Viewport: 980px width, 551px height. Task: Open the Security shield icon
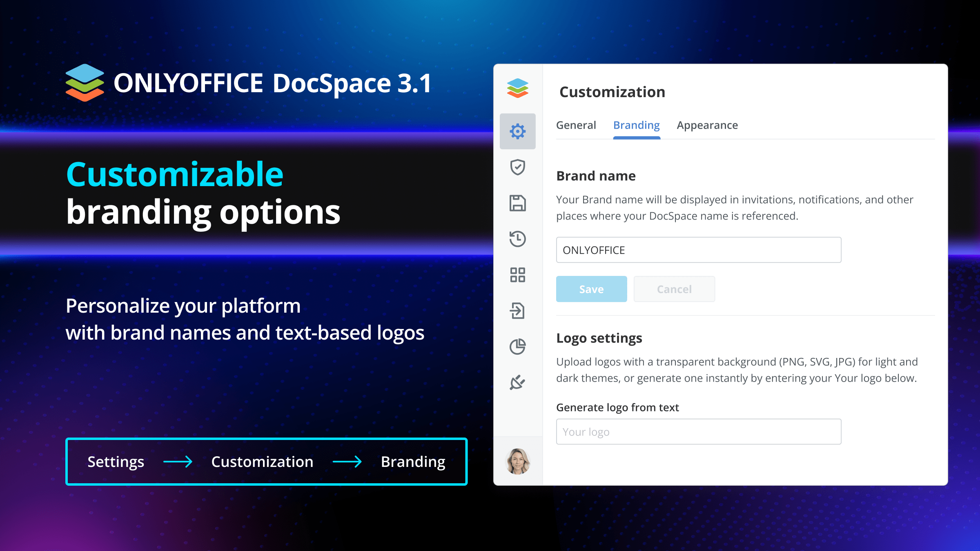pyautogui.click(x=517, y=167)
